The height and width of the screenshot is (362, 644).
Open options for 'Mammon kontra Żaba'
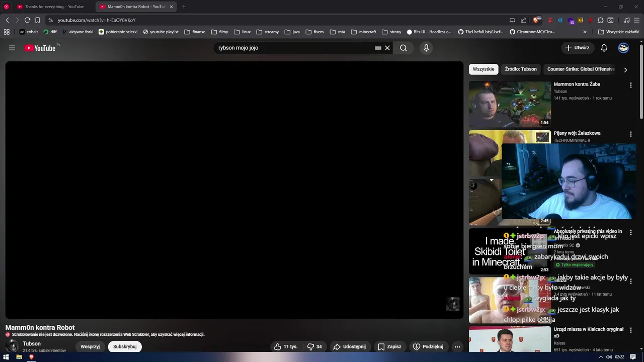pos(630,85)
